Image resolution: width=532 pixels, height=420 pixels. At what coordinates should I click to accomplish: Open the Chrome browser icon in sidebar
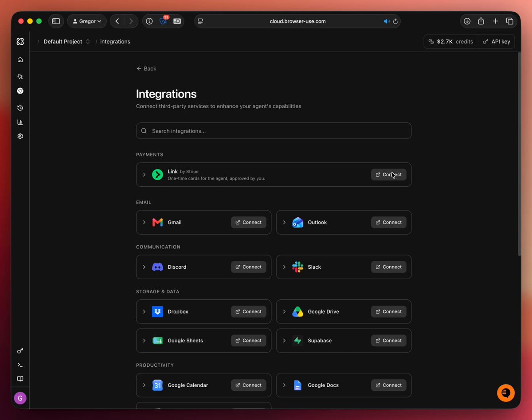[20, 90]
